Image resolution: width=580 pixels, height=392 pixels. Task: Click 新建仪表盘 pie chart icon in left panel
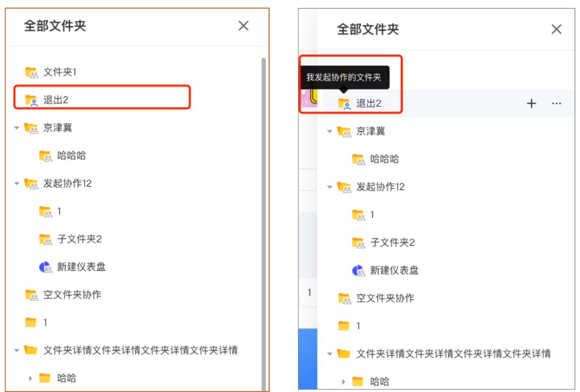click(x=45, y=267)
